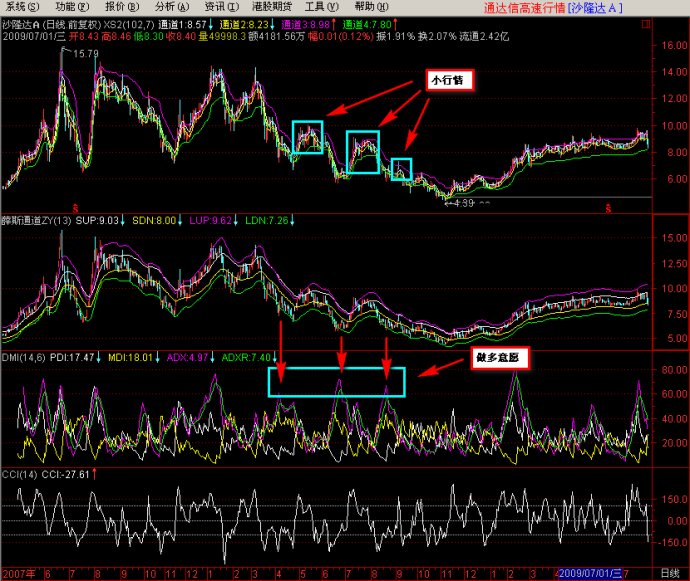Click the MDI:18.01 value

[130, 357]
